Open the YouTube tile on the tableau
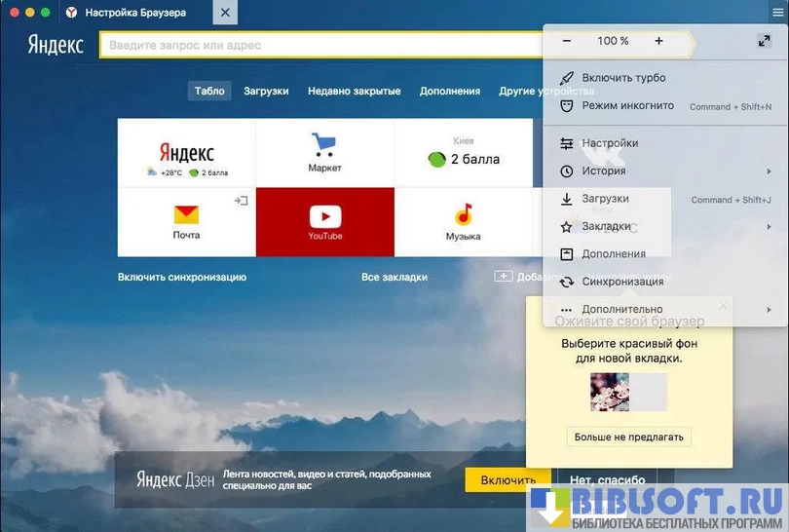Screen dimensions: 789x532 click(324, 221)
